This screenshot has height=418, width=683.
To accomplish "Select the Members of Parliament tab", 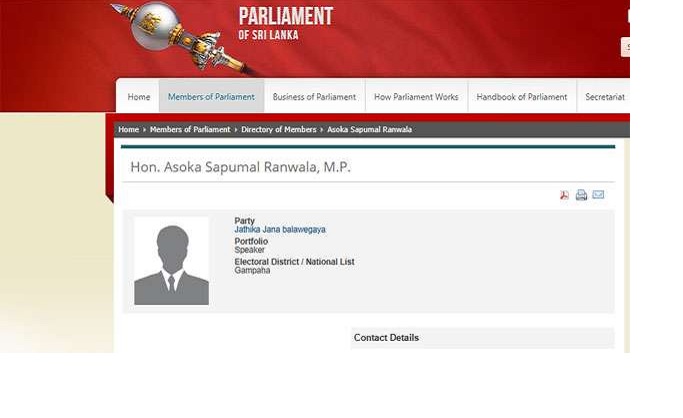I will pyautogui.click(x=211, y=97).
